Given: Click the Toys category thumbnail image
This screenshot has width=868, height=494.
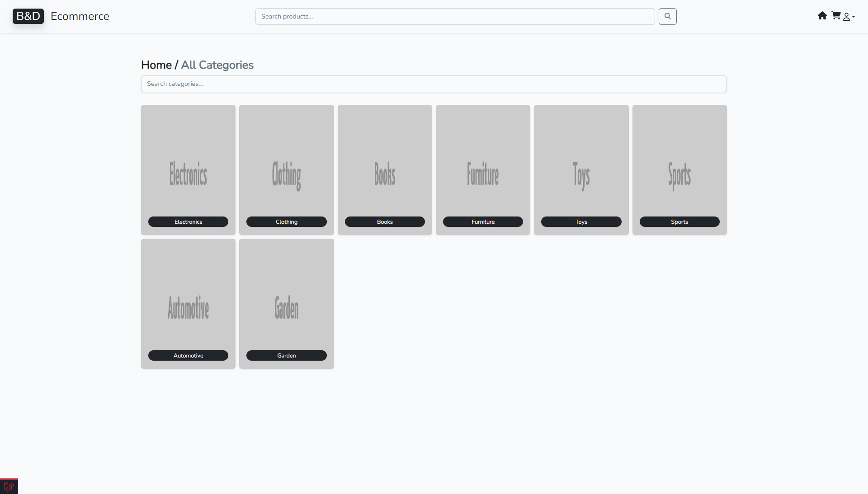Looking at the screenshot, I should point(581,174).
